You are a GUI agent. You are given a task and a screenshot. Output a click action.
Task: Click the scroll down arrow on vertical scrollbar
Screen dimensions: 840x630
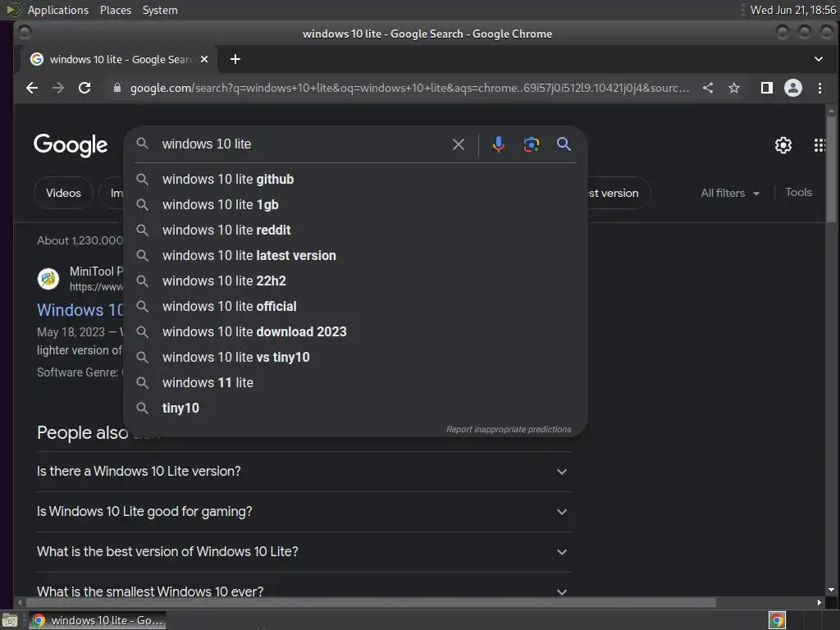point(831,590)
